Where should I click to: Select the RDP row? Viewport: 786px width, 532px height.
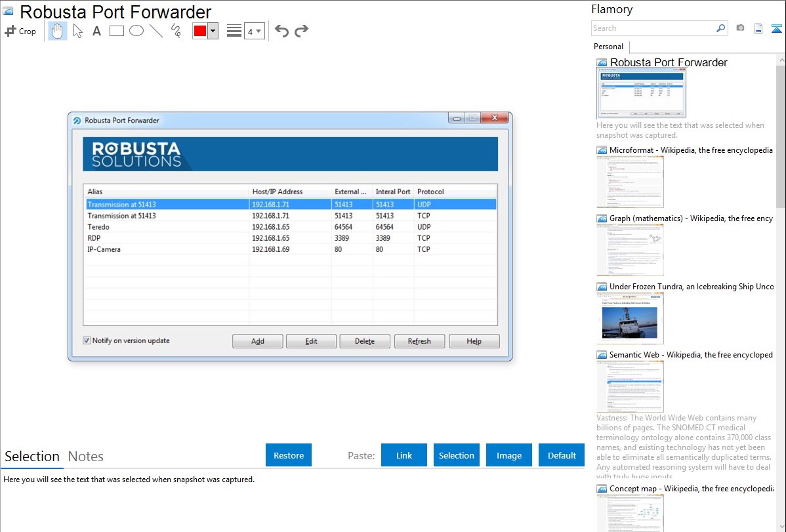pyautogui.click(x=291, y=238)
